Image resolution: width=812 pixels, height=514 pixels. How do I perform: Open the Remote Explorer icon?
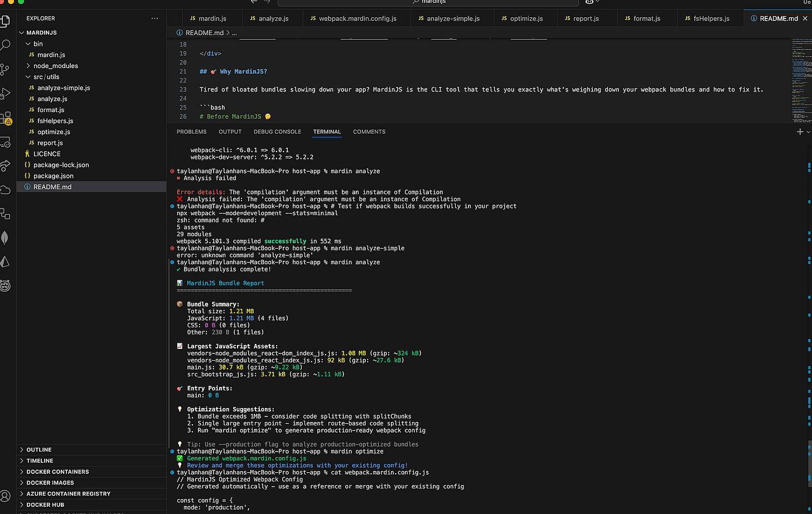pyautogui.click(x=5, y=142)
